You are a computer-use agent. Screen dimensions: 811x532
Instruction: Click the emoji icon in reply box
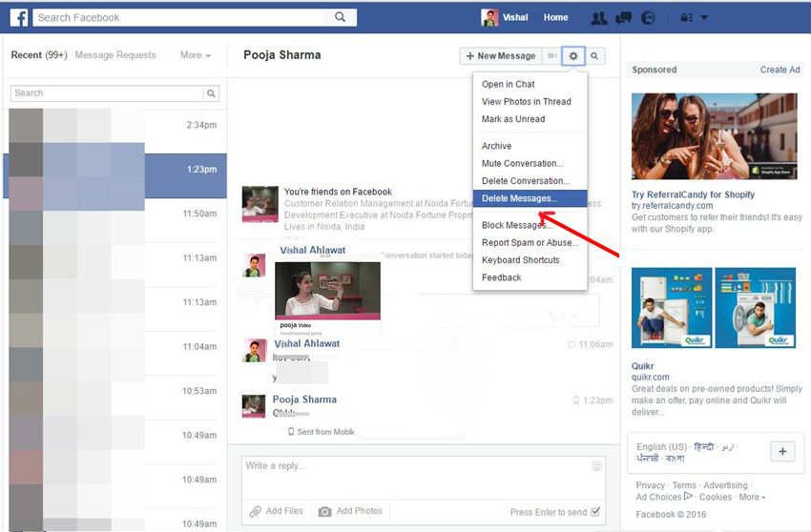tap(597, 466)
